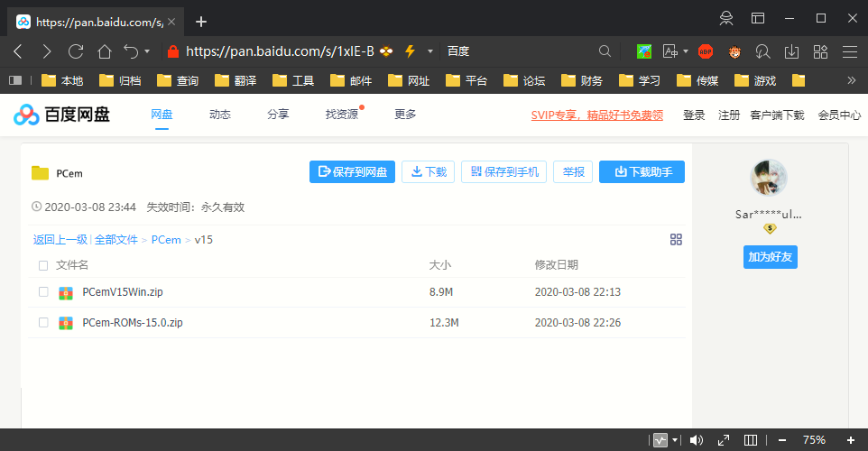Click the translate page icon
Viewport: 868px width, 451px height.
[669, 51]
